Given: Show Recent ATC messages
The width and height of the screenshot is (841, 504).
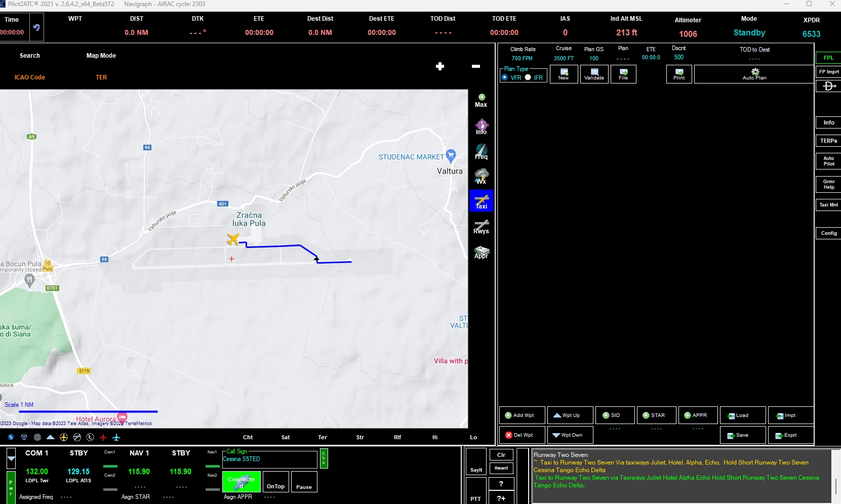Looking at the screenshot, I should click(501, 468).
